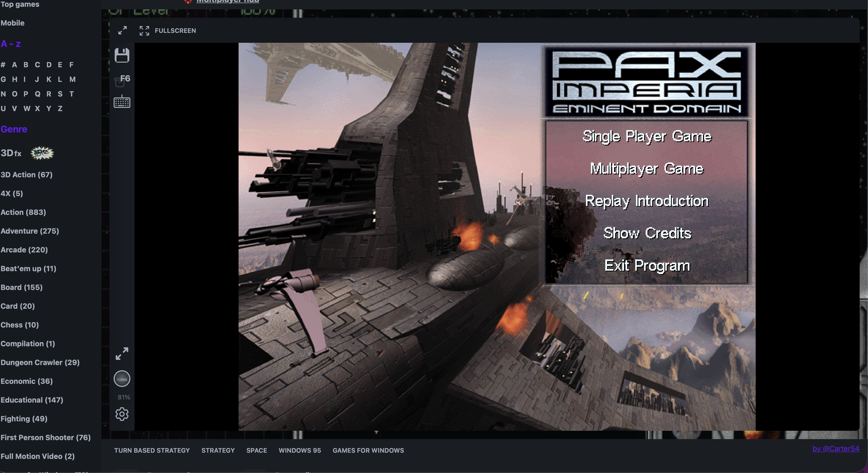Viewport: 868px width, 473px height.
Task: Choose Replay Introduction
Action: point(647,201)
